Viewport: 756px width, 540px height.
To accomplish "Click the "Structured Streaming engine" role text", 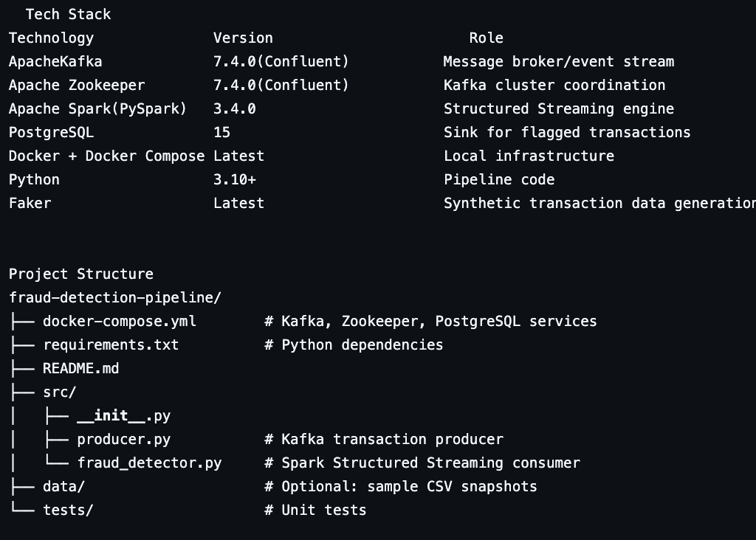I will pos(558,108).
